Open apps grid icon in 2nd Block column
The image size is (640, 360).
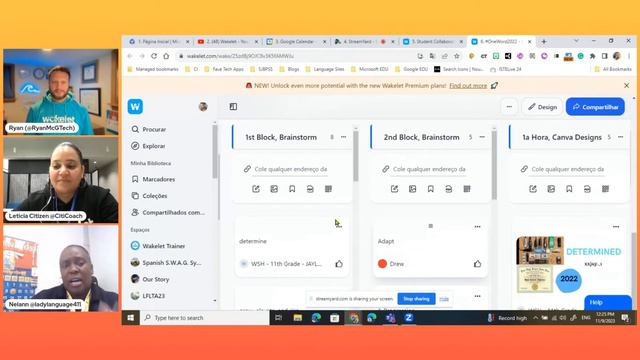(x=467, y=189)
